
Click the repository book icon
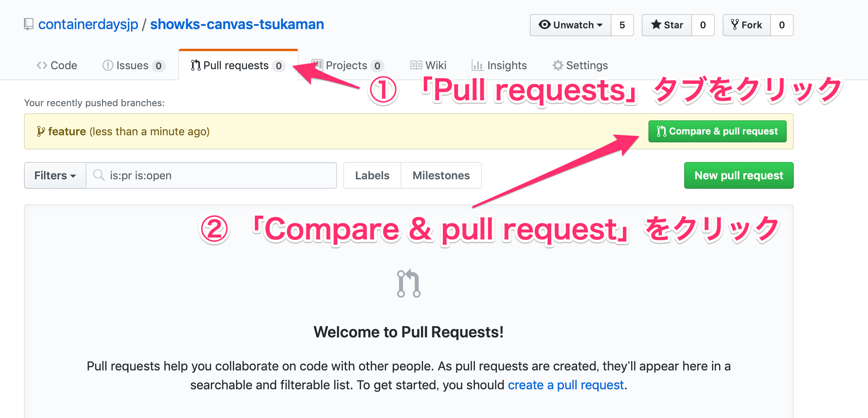point(28,24)
